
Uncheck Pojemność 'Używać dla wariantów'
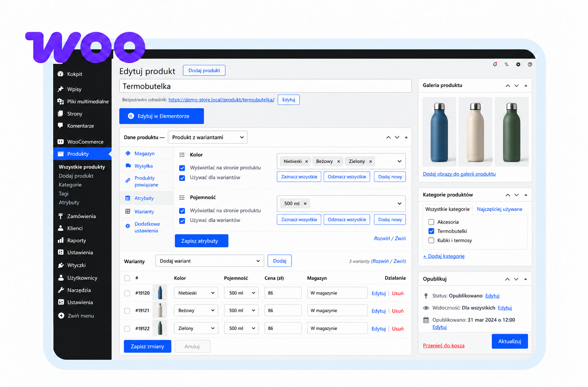click(182, 221)
